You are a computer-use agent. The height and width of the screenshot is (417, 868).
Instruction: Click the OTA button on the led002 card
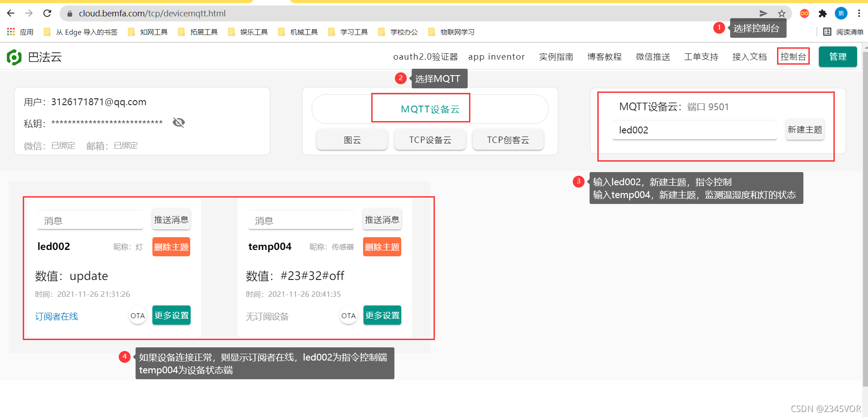pyautogui.click(x=137, y=315)
